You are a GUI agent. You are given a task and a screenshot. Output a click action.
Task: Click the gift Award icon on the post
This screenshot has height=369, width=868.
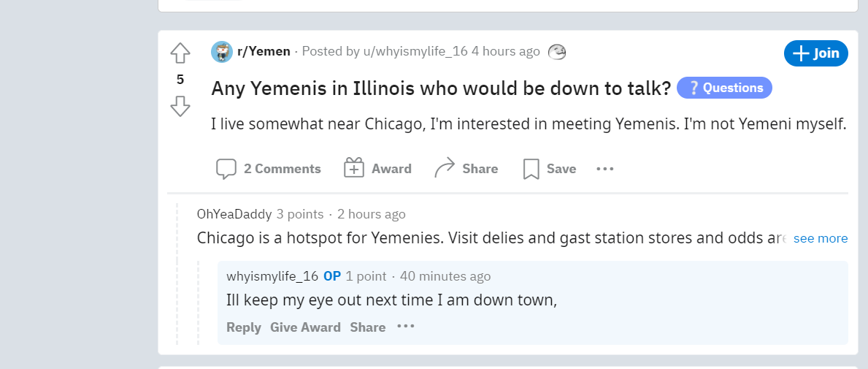click(354, 168)
